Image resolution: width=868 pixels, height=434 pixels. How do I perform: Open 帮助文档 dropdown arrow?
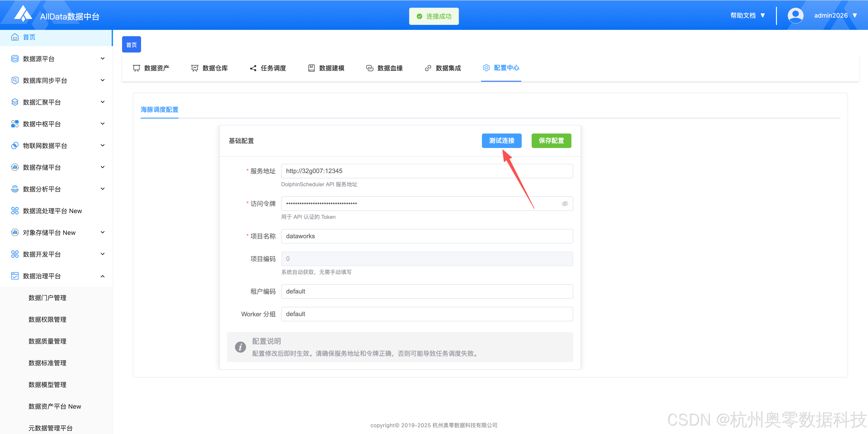click(x=763, y=16)
